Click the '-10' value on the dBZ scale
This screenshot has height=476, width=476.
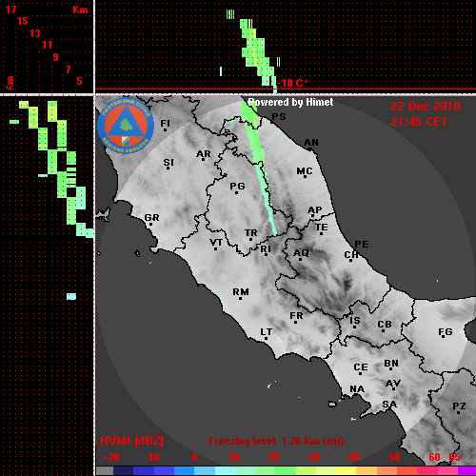[151, 457]
